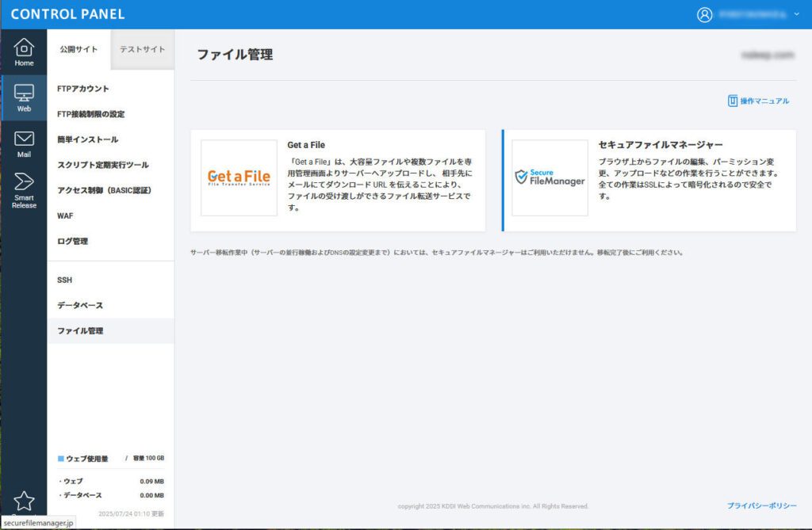
Task: Open the Mail envelope section
Action: point(24,144)
